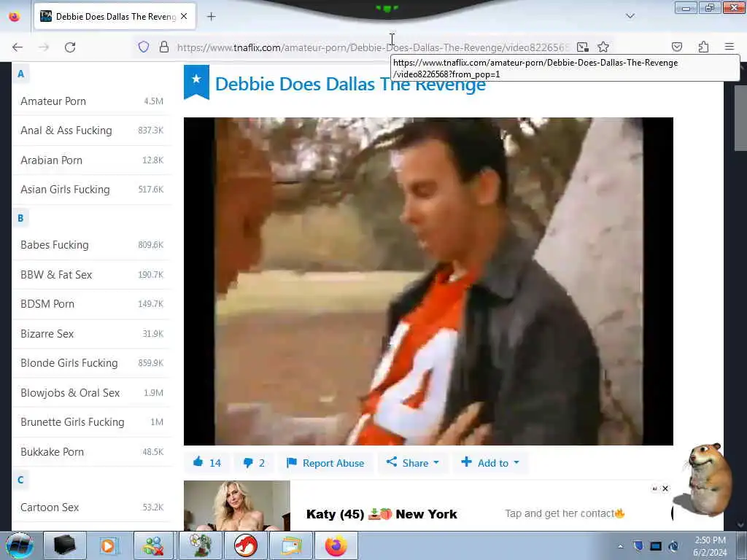Click the 4.5M count beside Amateur

pyautogui.click(x=153, y=101)
